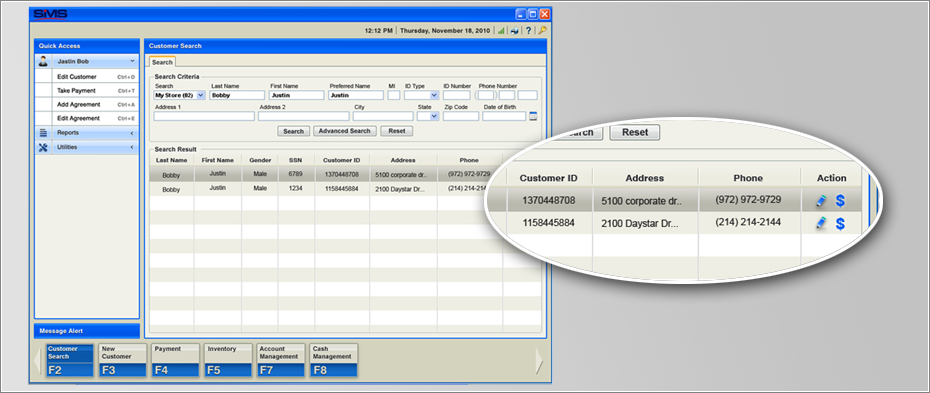Click the Address 1 input field
The image size is (930, 393).
[204, 116]
